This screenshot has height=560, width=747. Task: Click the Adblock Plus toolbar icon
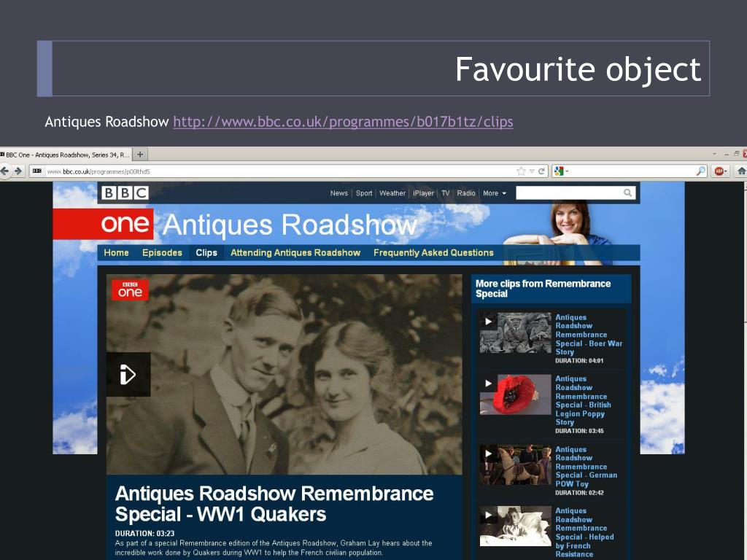click(720, 171)
